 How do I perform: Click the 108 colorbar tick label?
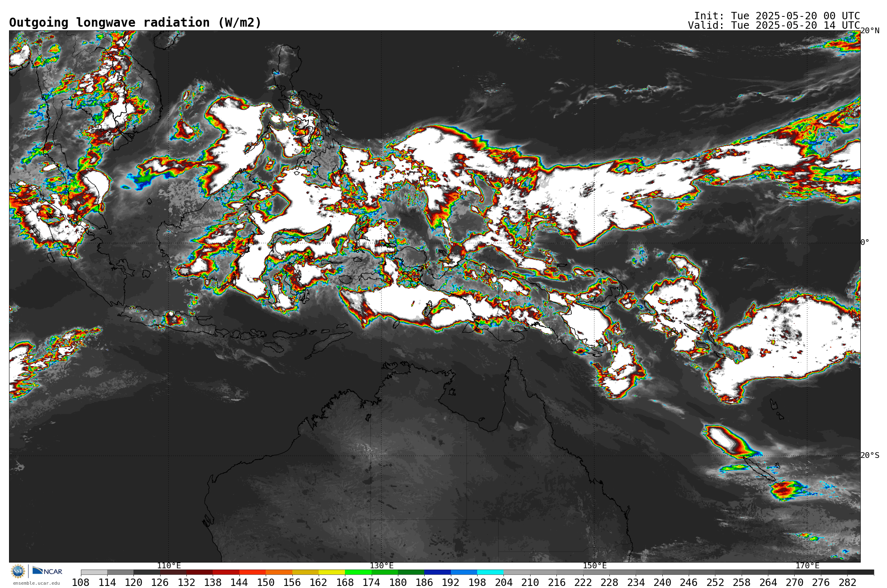80,583
